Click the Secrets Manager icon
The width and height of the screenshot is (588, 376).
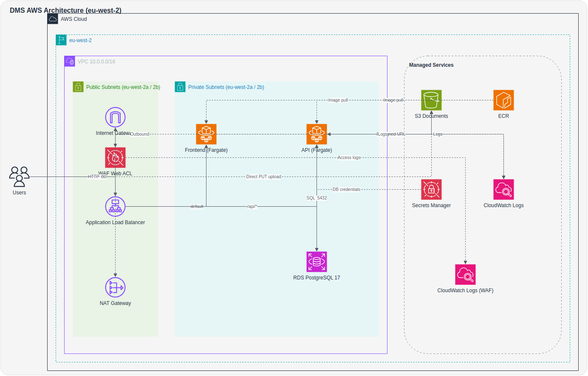coord(431,189)
